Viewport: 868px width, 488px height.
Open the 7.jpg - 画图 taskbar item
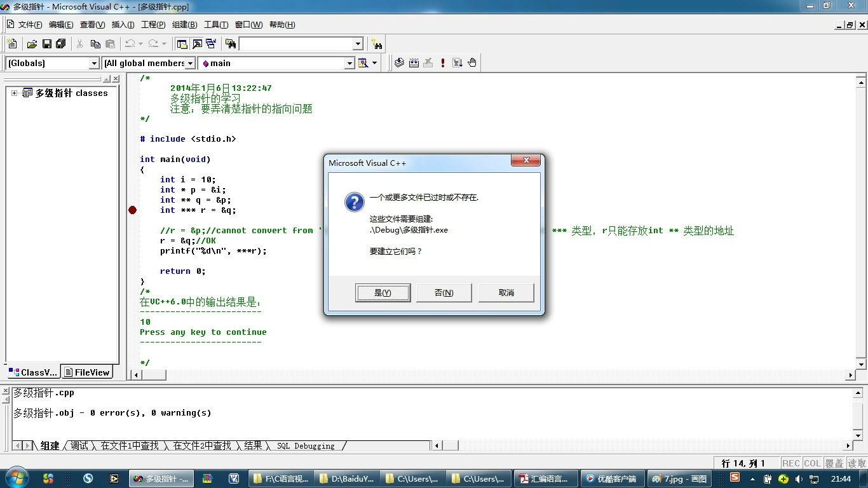(679, 478)
